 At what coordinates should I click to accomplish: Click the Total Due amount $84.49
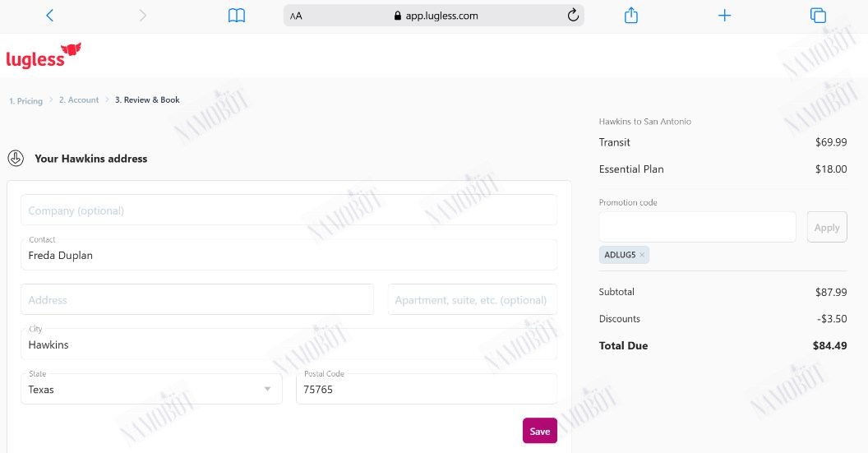tap(829, 345)
